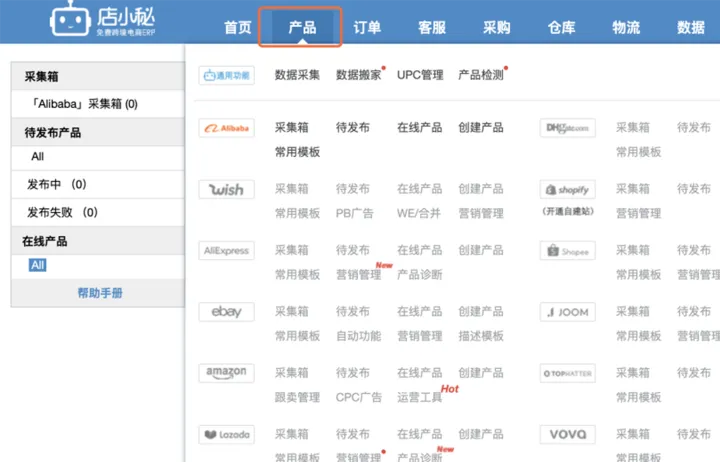Select 发布失败 (0) in sidebar
Viewport: 720px width, 462px height.
(x=98, y=212)
